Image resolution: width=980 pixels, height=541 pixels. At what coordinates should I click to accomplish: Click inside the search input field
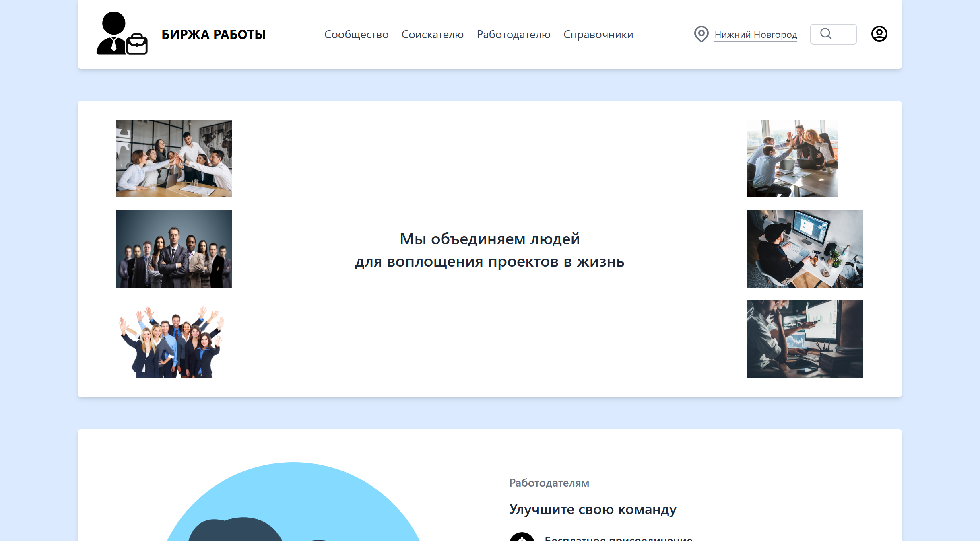[x=841, y=34]
